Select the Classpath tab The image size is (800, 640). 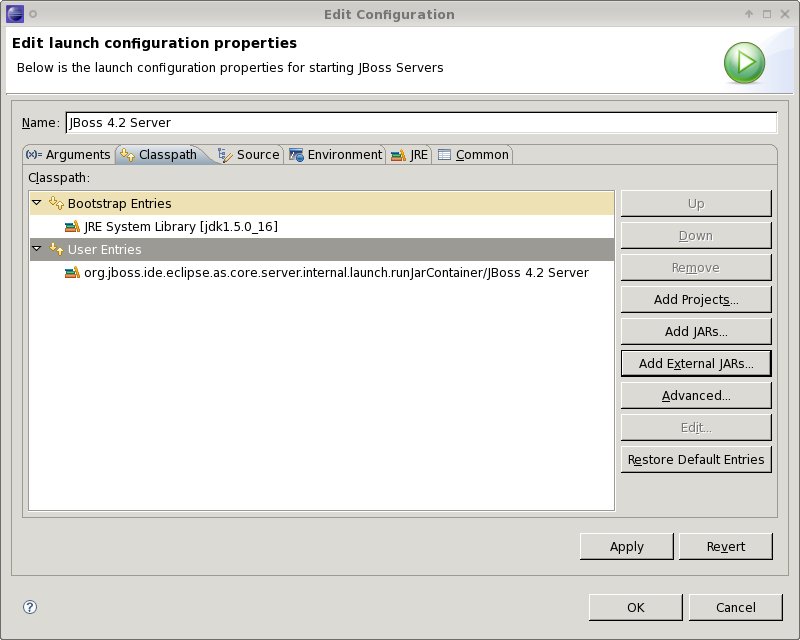[x=159, y=155]
